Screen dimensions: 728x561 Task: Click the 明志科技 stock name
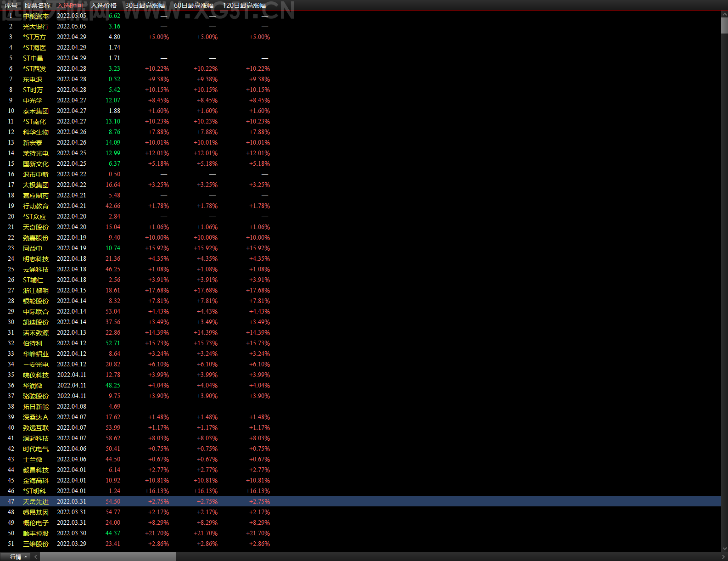[36, 259]
